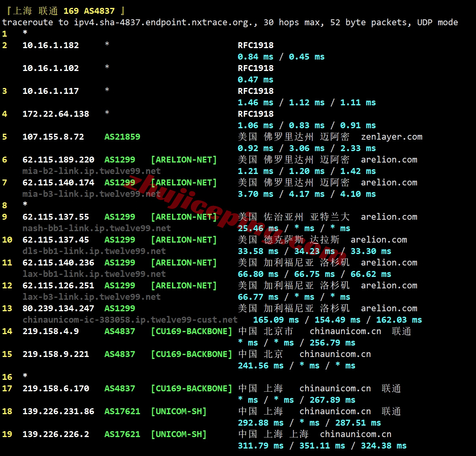Click [ARELION-NET] tag on hop 12
This screenshot has width=476, height=456.
click(184, 286)
